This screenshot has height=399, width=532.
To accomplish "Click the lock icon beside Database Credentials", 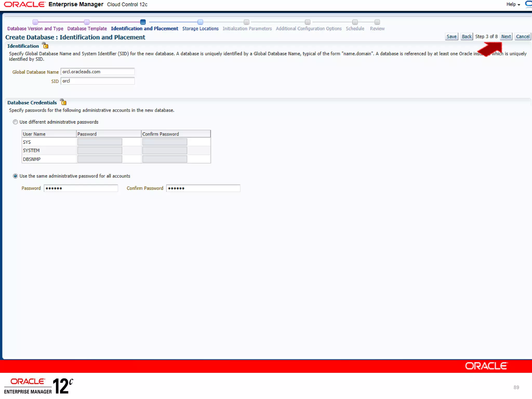I will [x=63, y=102].
